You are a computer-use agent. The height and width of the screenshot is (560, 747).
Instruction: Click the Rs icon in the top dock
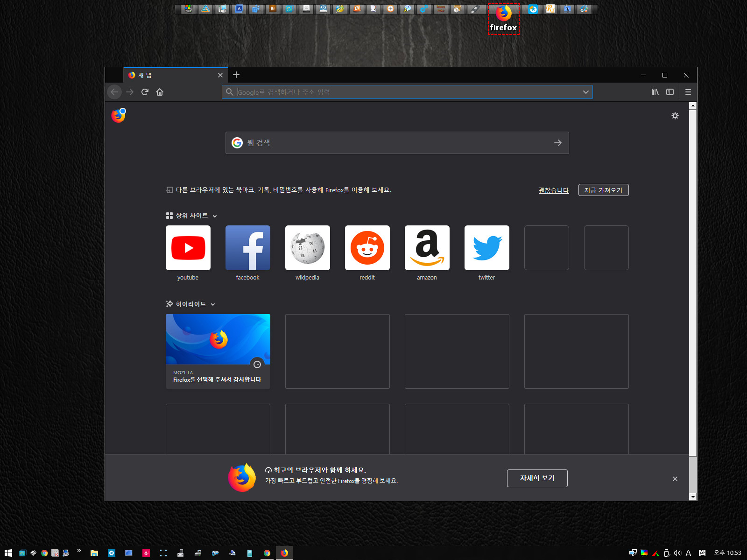(x=550, y=9)
